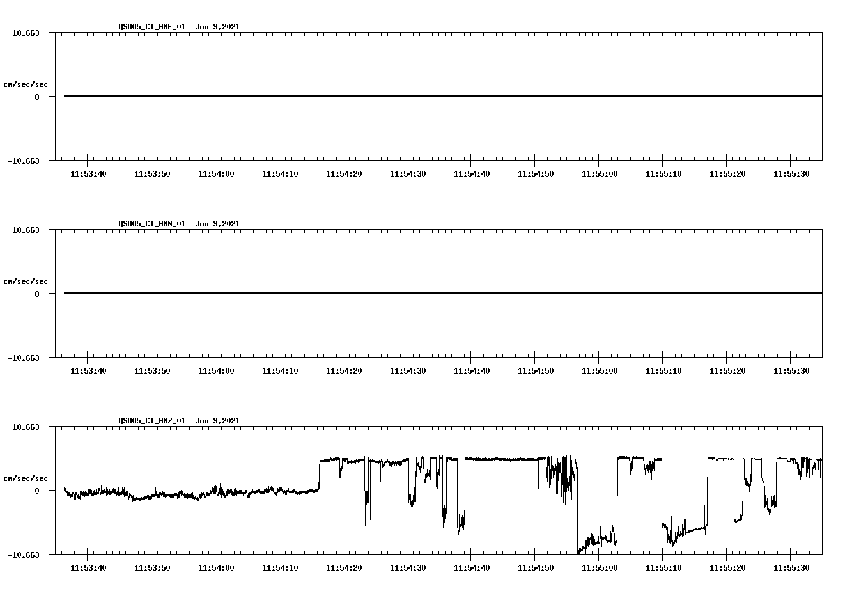The height and width of the screenshot is (591, 868).
Task: Select 11:53:50 time label under HNN plot
Action: pos(152,370)
